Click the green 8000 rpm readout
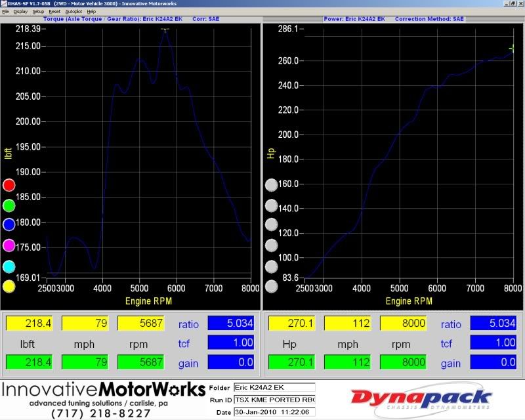Screen dimensions: 525x420 click(404, 362)
